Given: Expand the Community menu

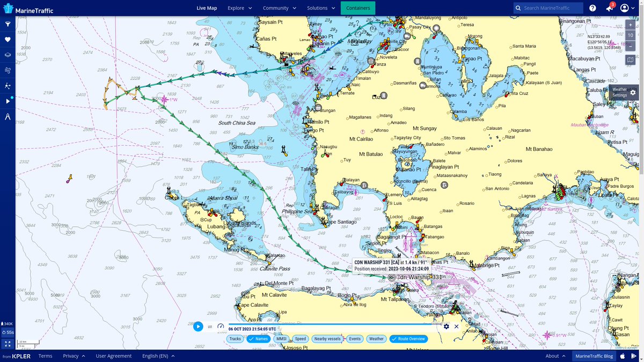Looking at the screenshot, I should (x=279, y=8).
